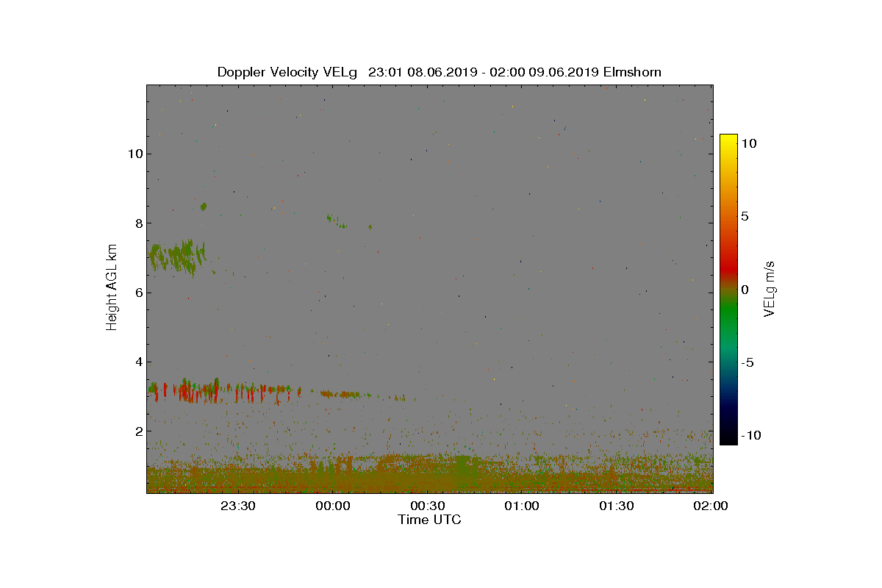
Task: Click the height tick label 2
Action: pyautogui.click(x=137, y=431)
